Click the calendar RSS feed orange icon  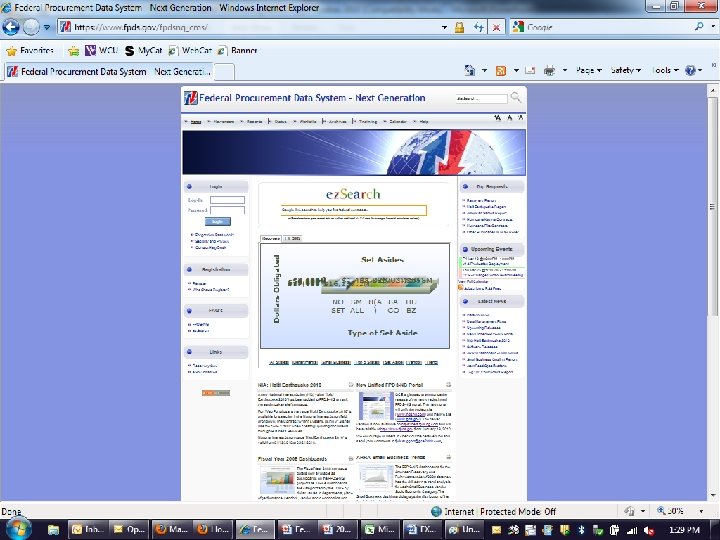[x=461, y=288]
